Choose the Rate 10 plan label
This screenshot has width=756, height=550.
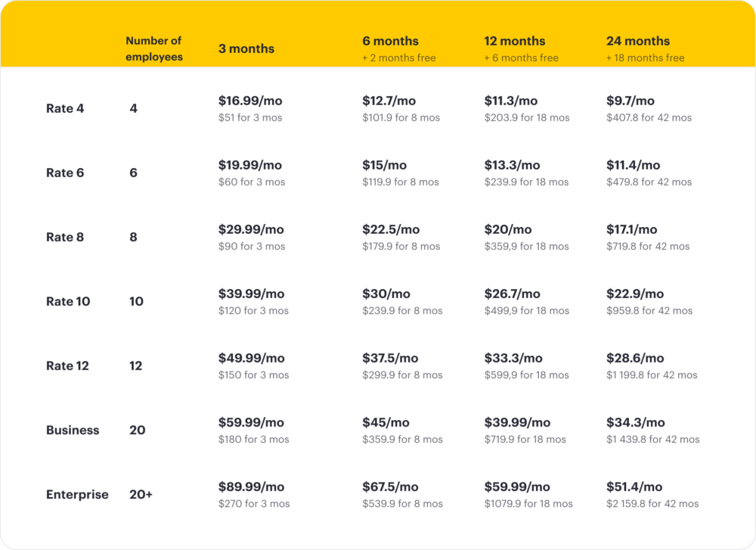[67, 302]
